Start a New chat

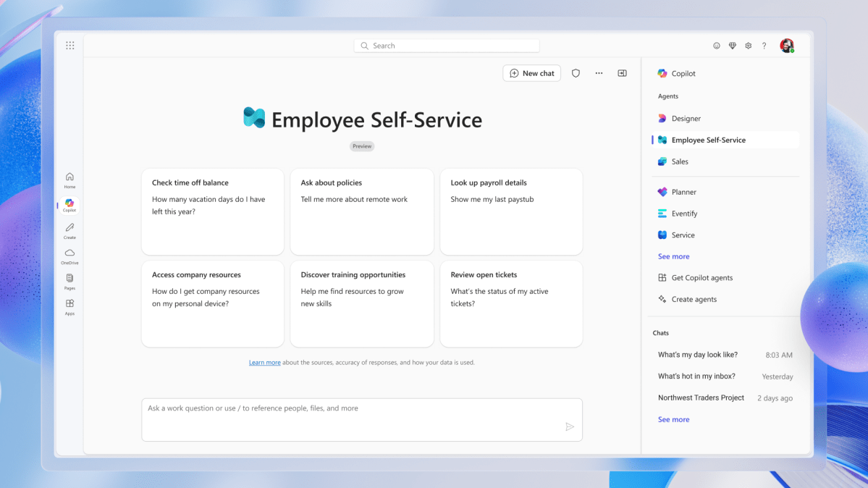coord(531,73)
